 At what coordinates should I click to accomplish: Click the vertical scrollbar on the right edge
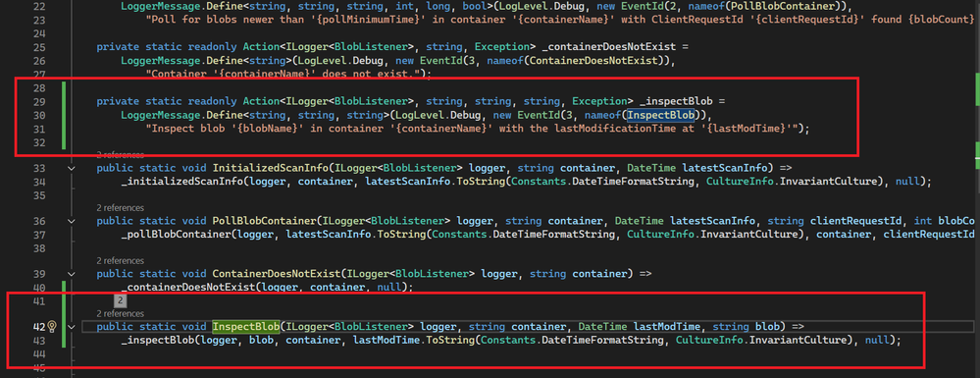(x=976, y=188)
